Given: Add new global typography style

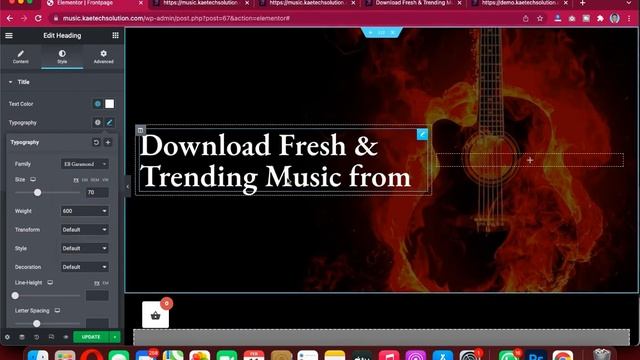Looking at the screenshot, I should 108,142.
